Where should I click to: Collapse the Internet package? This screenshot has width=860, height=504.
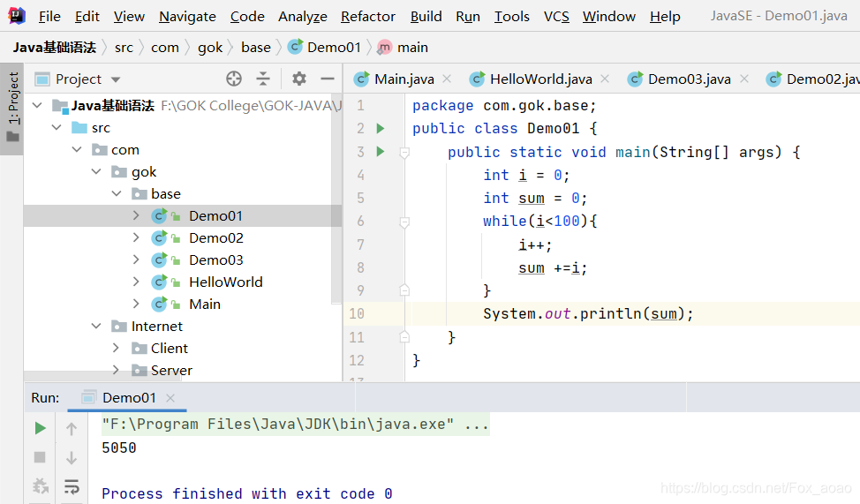(96, 326)
